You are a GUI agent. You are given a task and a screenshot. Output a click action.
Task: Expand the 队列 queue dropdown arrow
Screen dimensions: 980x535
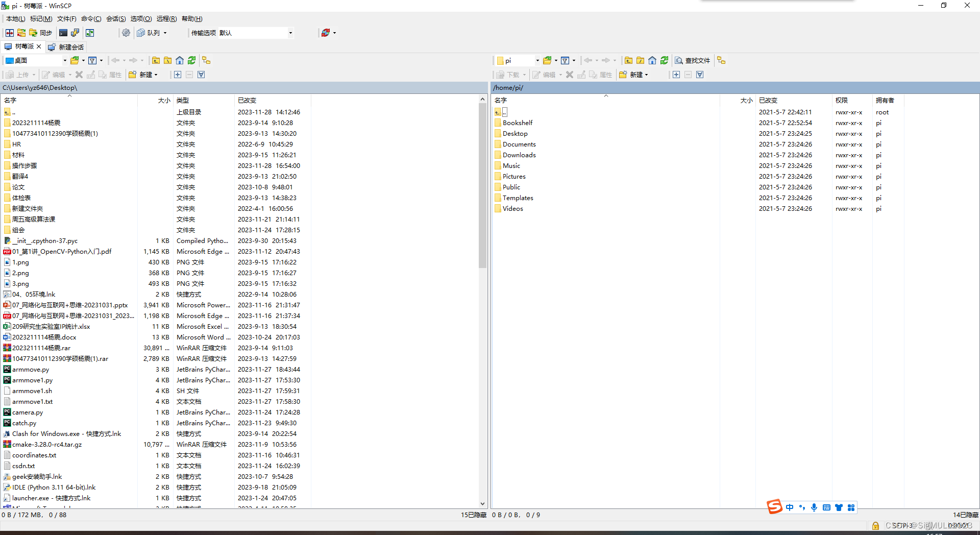(x=165, y=33)
